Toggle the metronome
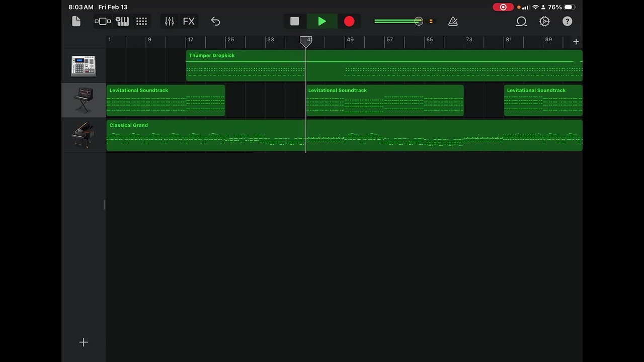Screen dimensions: 644x362 [x=453, y=21]
